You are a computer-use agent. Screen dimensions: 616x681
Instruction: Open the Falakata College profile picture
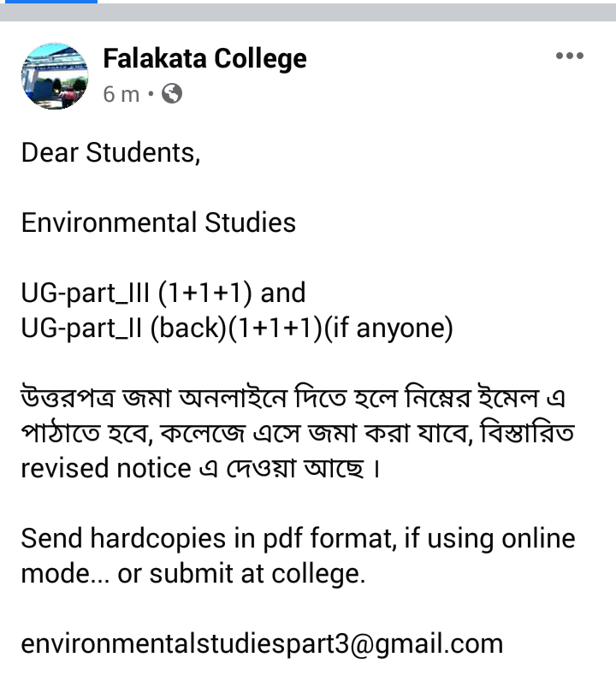point(54,76)
